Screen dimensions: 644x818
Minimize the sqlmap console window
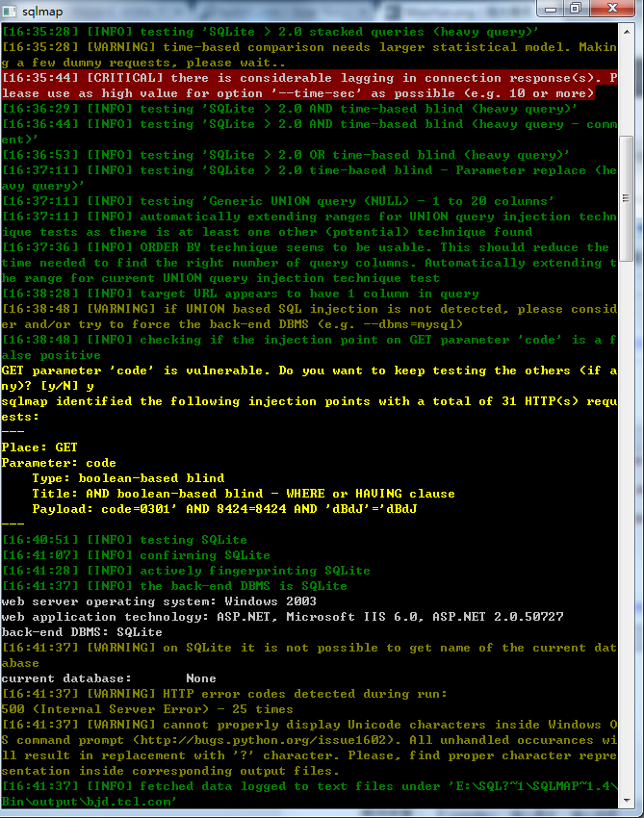tap(551, 8)
